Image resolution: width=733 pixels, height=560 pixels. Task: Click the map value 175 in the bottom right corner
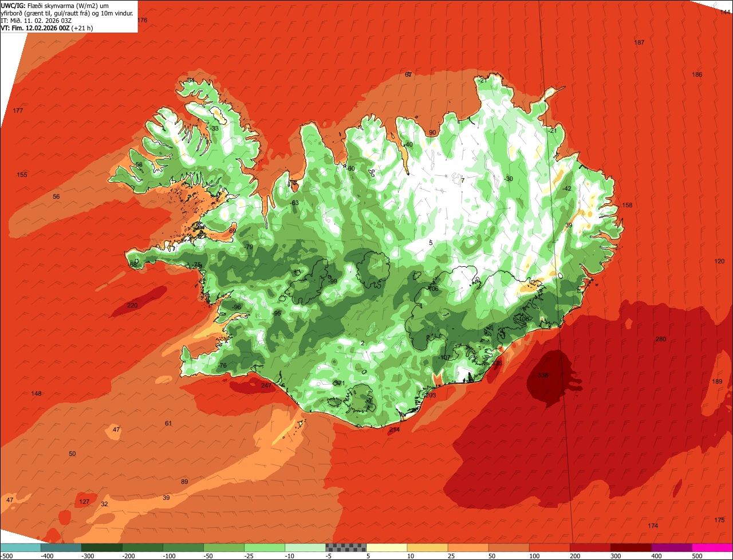click(x=719, y=519)
